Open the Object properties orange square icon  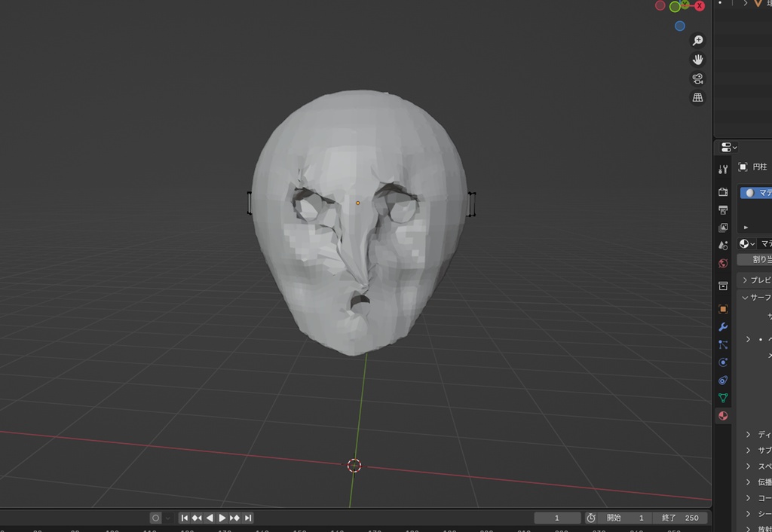pos(723,309)
